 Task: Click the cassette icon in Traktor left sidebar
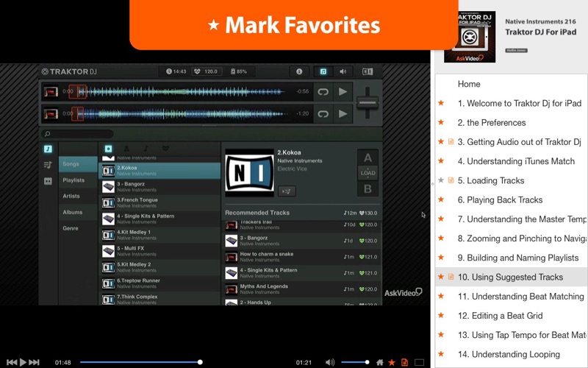tap(48, 181)
